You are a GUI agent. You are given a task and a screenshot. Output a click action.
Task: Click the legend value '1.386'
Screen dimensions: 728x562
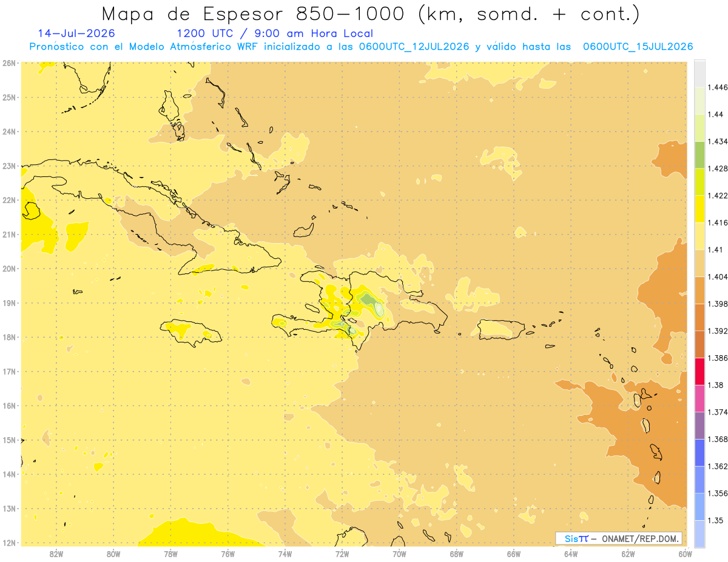pos(717,358)
